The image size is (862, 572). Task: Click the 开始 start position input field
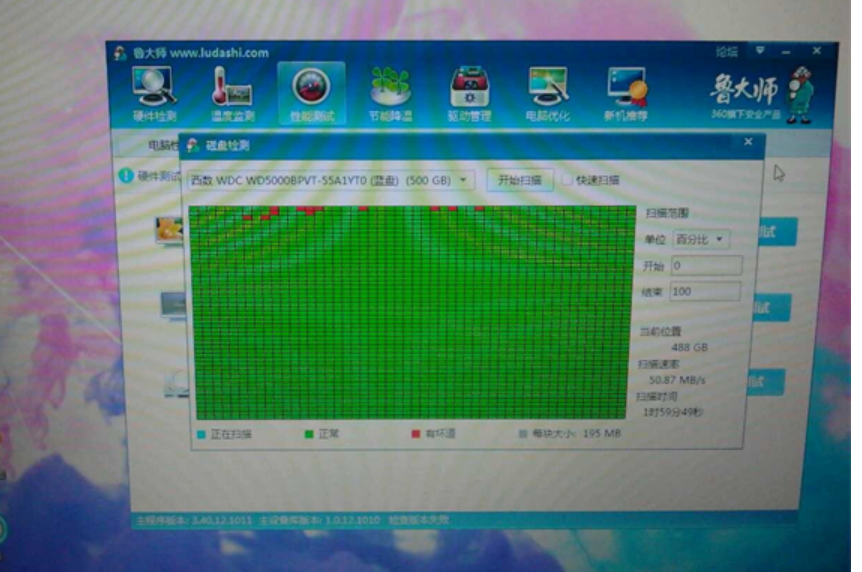coord(705,266)
